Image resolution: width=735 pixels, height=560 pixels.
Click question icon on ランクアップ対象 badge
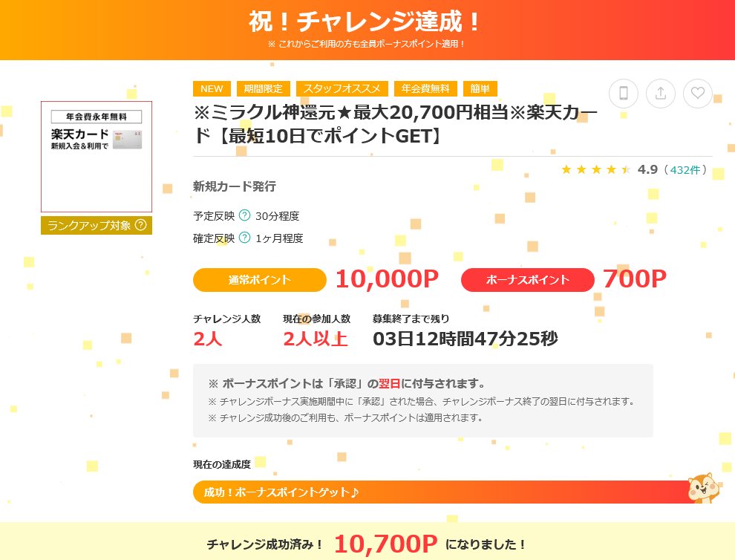[x=140, y=225]
